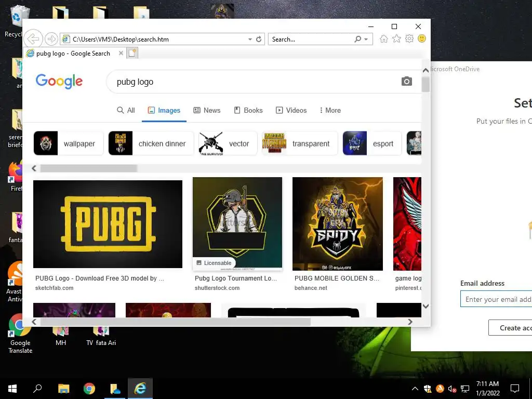Filter images by 'chicken dinner' chip

coord(151,143)
